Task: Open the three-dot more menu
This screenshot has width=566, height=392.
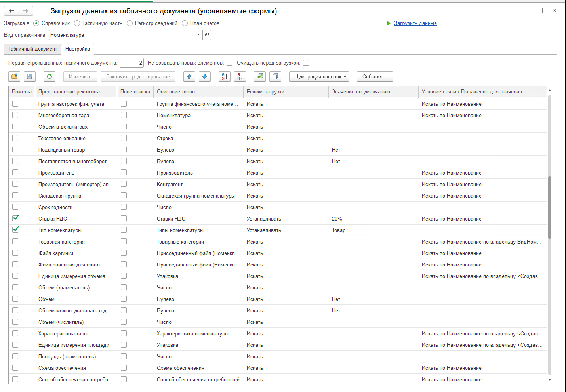Action: (x=542, y=11)
